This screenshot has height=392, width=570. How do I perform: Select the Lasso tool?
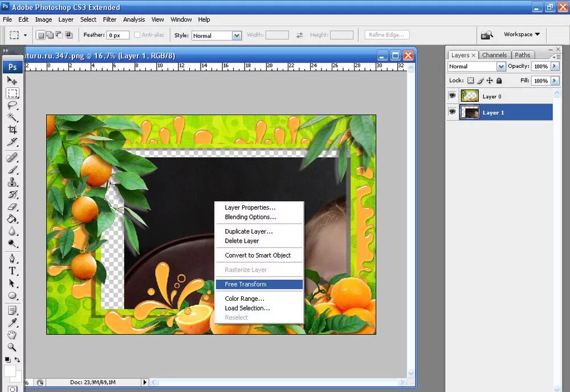pyautogui.click(x=12, y=105)
